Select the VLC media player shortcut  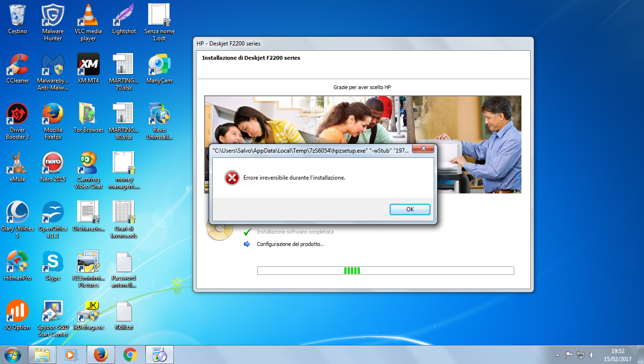click(x=88, y=23)
